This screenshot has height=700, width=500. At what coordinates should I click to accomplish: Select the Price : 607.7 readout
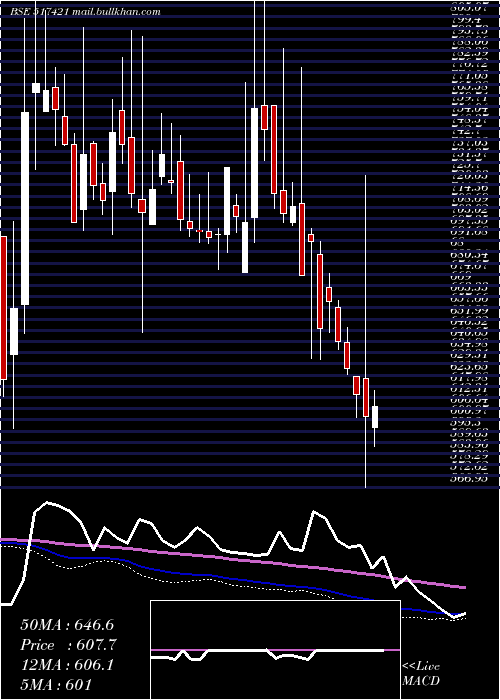(x=68, y=645)
